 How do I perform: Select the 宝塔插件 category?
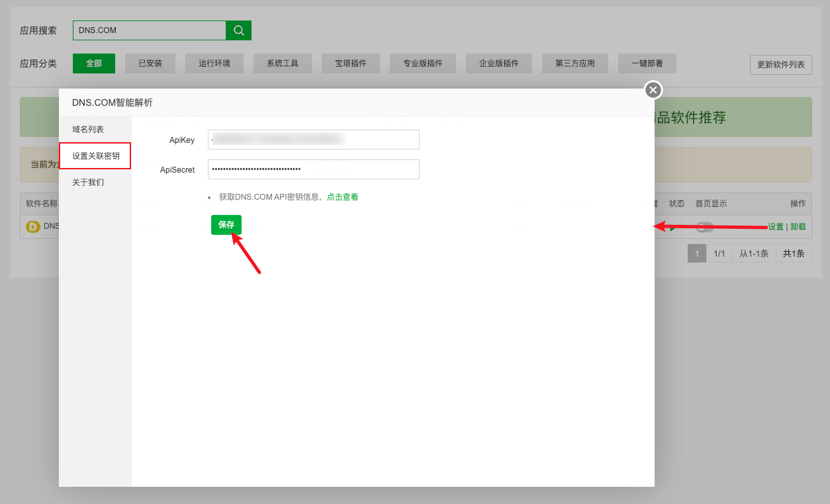click(351, 63)
